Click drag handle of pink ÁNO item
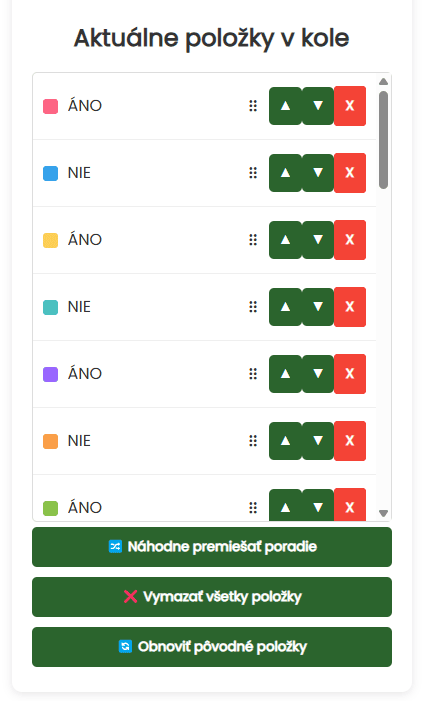Screen dimensions: 432x701 pyautogui.click(x=253, y=106)
